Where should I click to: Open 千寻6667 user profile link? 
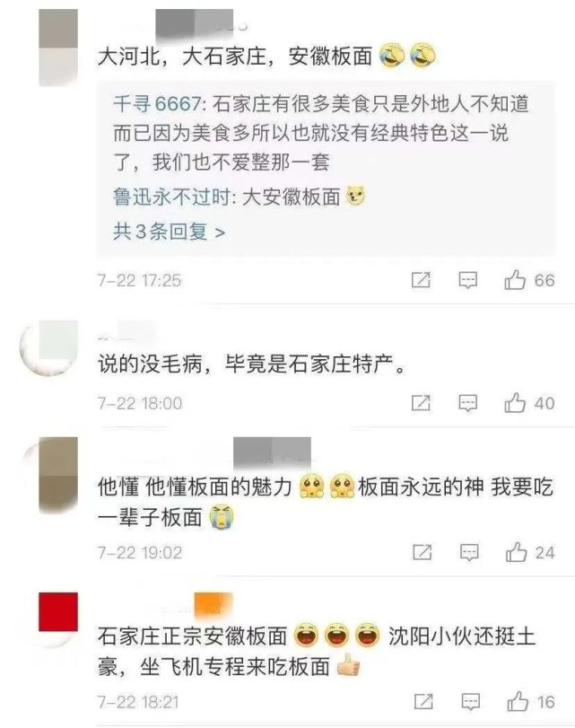pyautogui.click(x=156, y=103)
